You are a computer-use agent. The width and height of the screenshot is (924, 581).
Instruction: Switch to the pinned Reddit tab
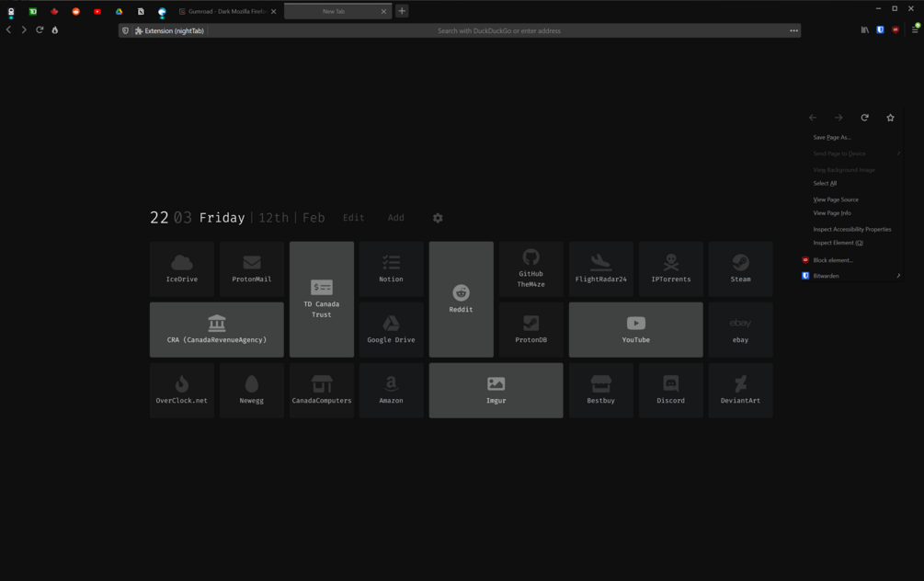76,11
